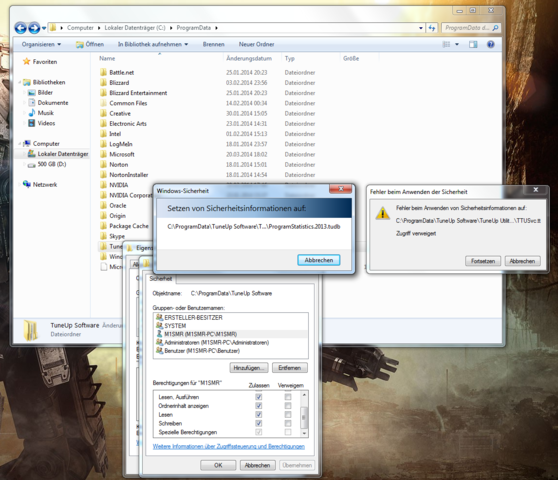Collapse the Bibliotheken tree expander
Image resolution: width=558 pixels, height=480 pixels.
click(x=20, y=82)
